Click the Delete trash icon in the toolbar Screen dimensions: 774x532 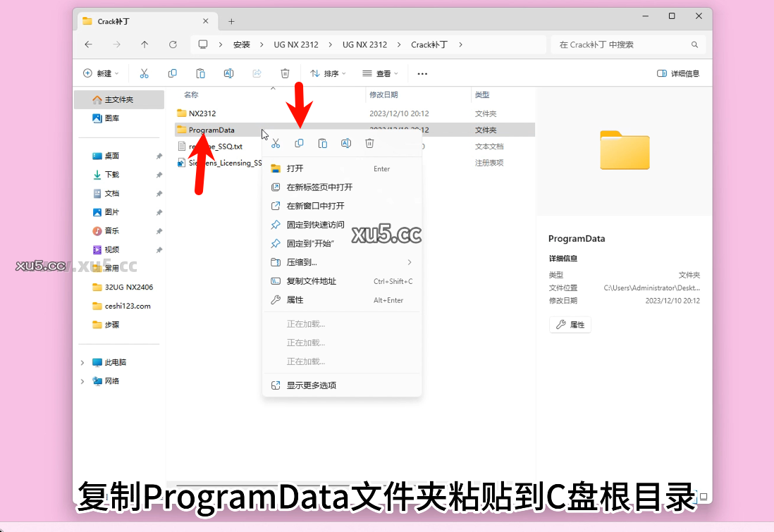(285, 73)
